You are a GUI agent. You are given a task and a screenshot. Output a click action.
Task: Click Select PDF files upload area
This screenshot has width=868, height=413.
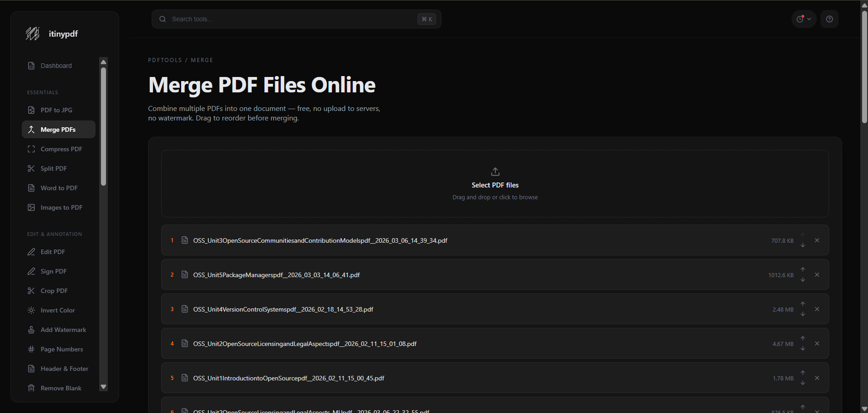click(494, 183)
